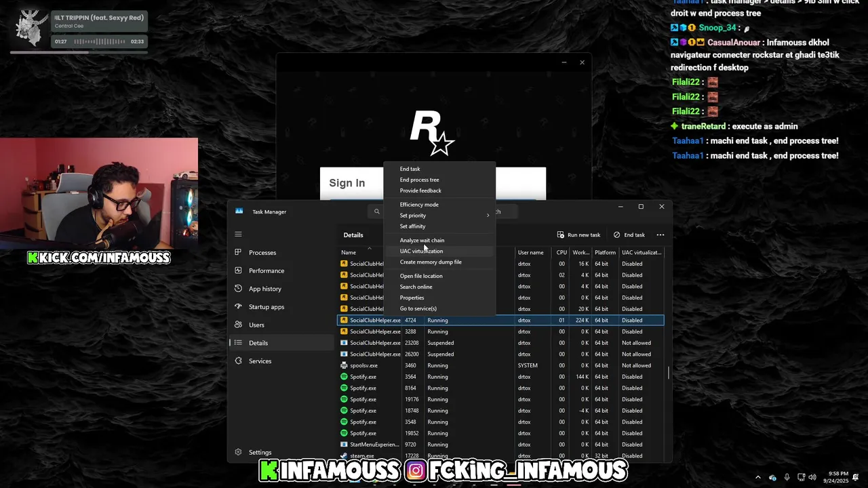Open Properties from context menu
Image resolution: width=868 pixels, height=488 pixels.
coord(412,298)
